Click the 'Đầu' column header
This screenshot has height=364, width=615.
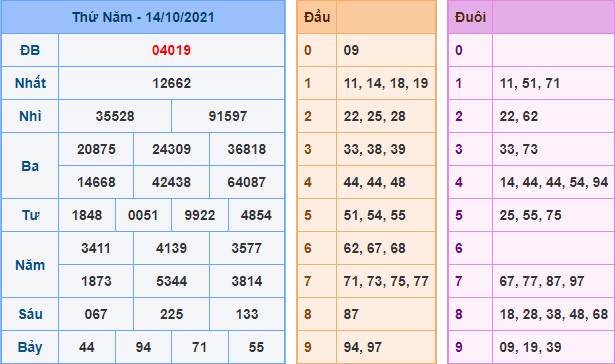[317, 17]
